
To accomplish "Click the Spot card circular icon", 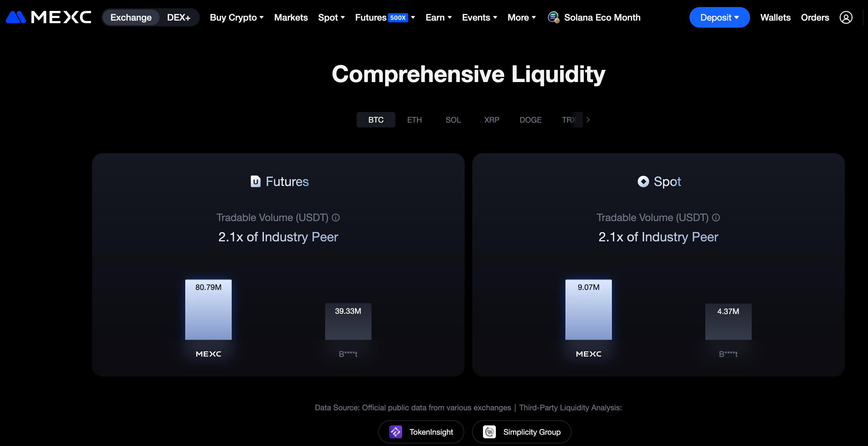I will pos(643,181).
